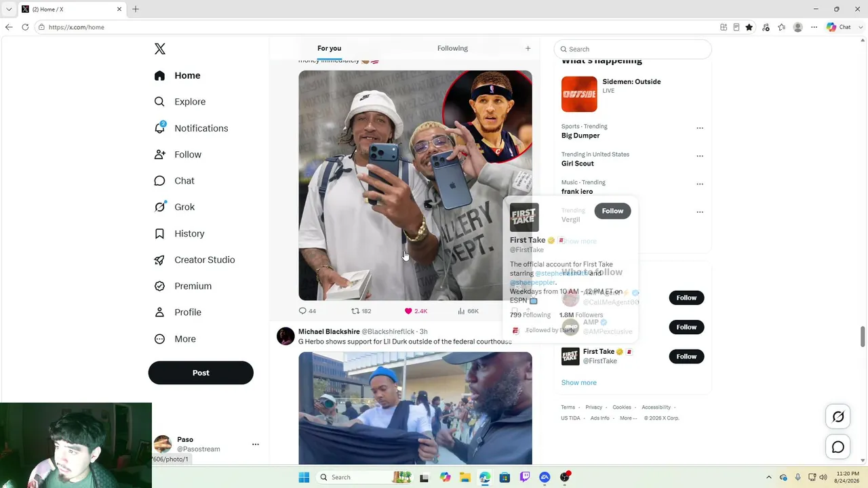Click the favorites star in the address bar
868x488 pixels.
click(x=749, y=27)
